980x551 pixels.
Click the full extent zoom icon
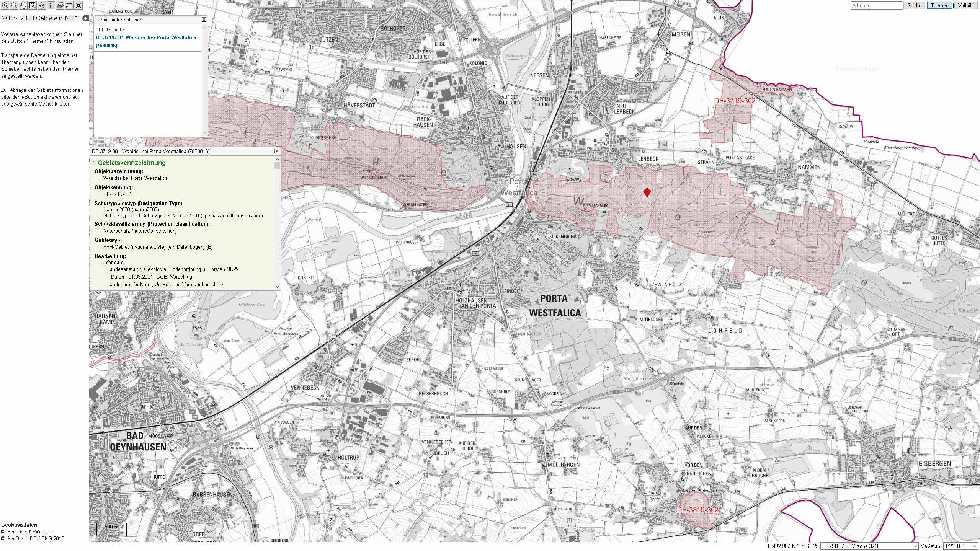[x=78, y=5]
